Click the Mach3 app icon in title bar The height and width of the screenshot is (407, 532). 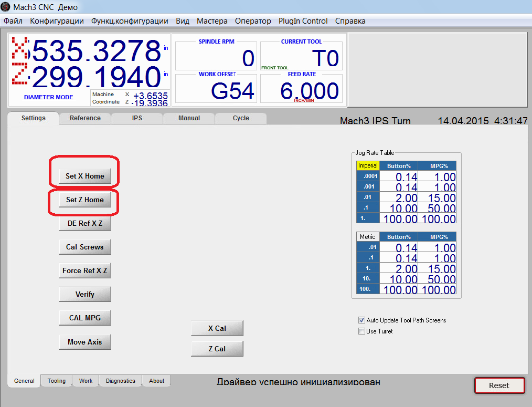5,6
